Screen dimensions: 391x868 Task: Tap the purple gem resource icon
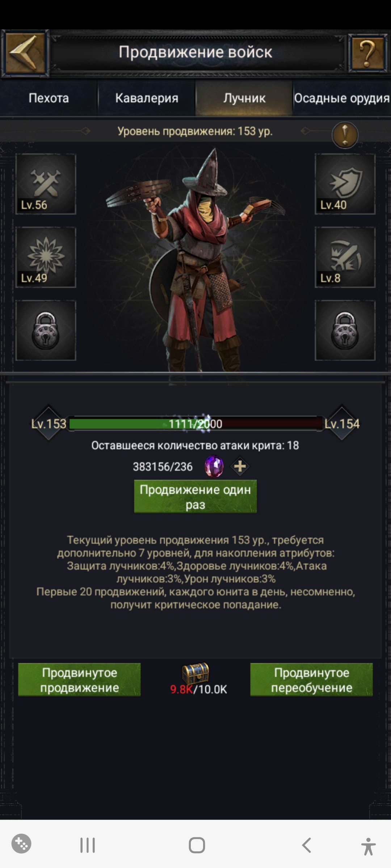(214, 466)
